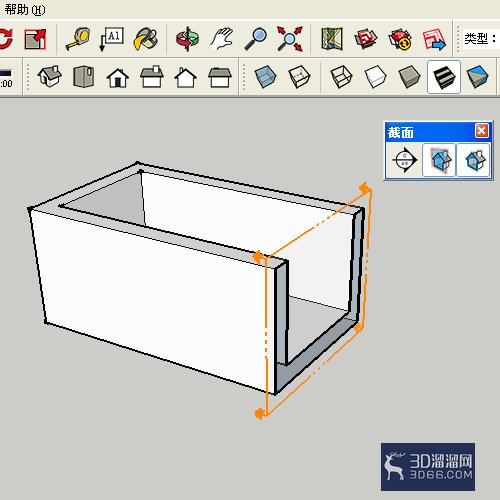Select Wireframe face style
This screenshot has height=500, width=500.
click(341, 77)
